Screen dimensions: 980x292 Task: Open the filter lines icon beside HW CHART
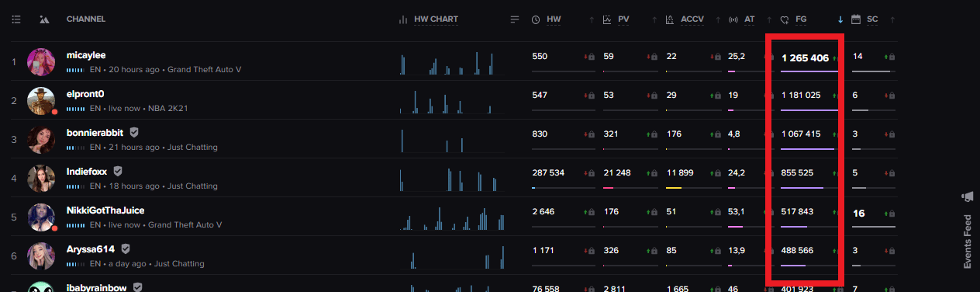(x=515, y=19)
